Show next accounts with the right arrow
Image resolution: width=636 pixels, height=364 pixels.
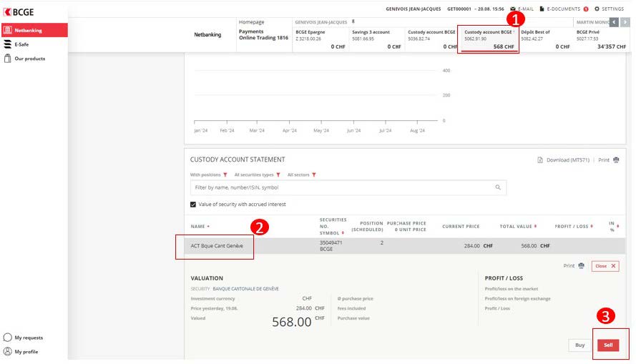tap(625, 22)
